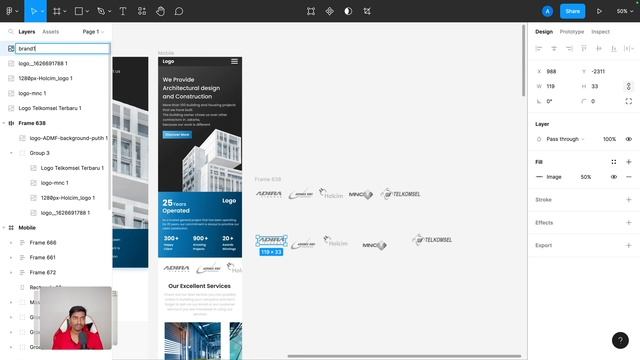Select the Frame tool
The height and width of the screenshot is (360, 640).
click(x=57, y=11)
